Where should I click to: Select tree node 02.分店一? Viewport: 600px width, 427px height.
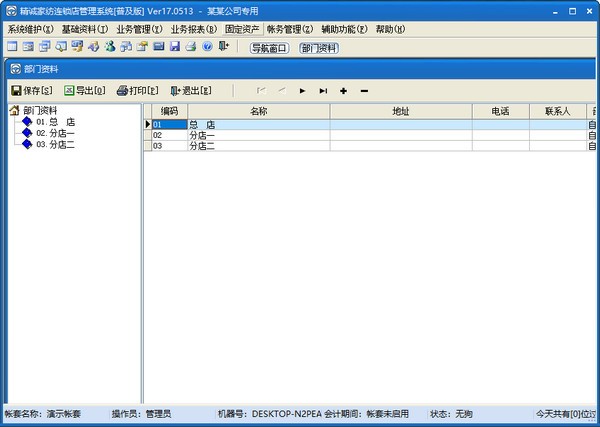[x=55, y=133]
